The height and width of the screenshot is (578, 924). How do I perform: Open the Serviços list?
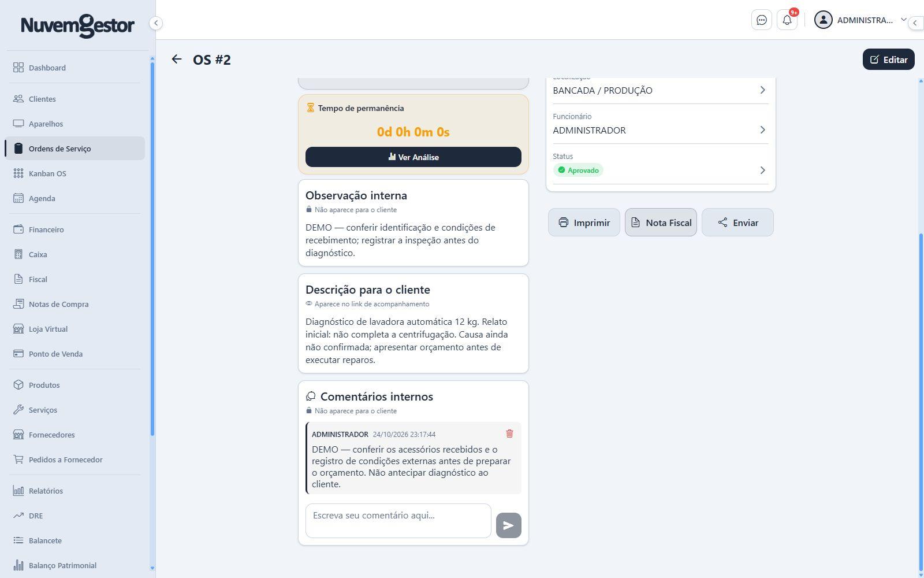(74, 410)
